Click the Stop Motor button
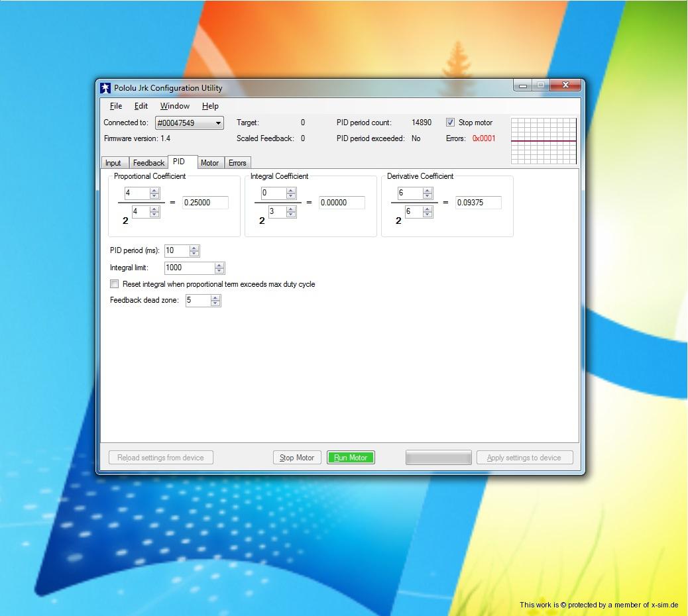The height and width of the screenshot is (616, 688). [297, 458]
